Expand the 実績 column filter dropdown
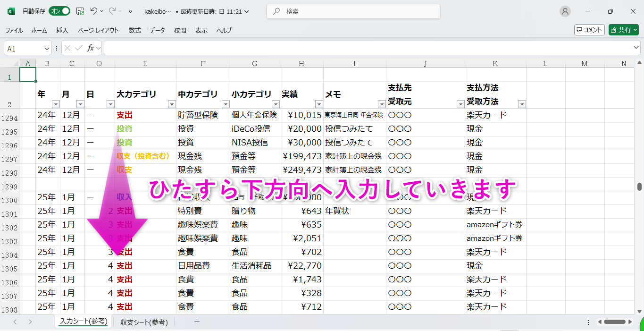This screenshot has width=644, height=331. [x=318, y=104]
